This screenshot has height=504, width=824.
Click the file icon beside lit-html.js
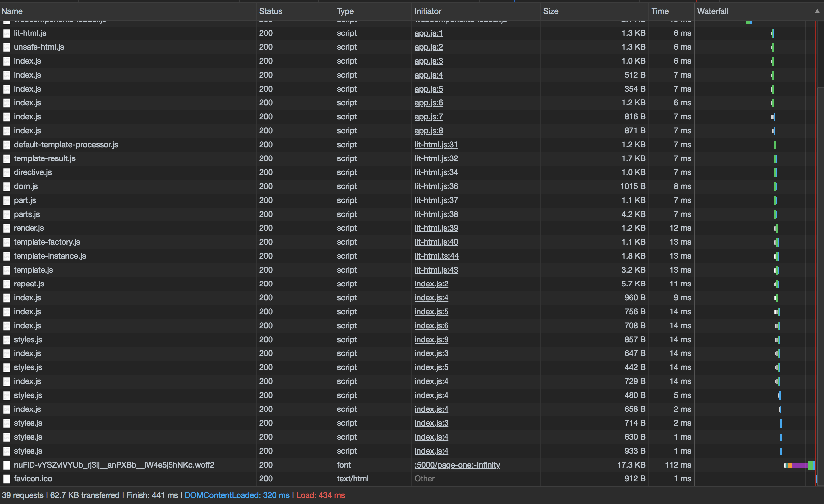[7, 33]
